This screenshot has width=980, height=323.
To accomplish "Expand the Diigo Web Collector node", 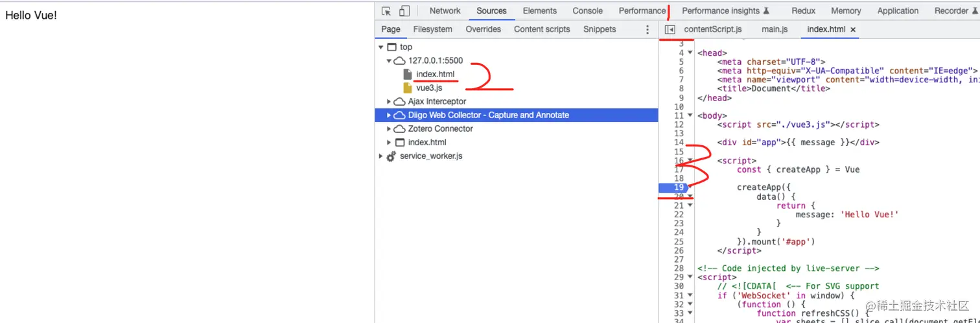I will (389, 115).
